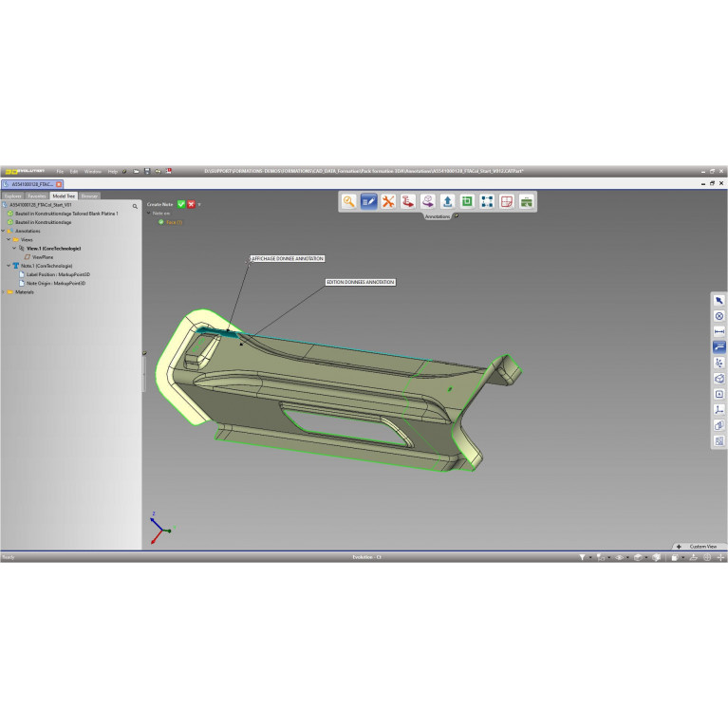Click the shaded cube icon in status bar
This screenshot has height=728, width=728.
click(657, 557)
